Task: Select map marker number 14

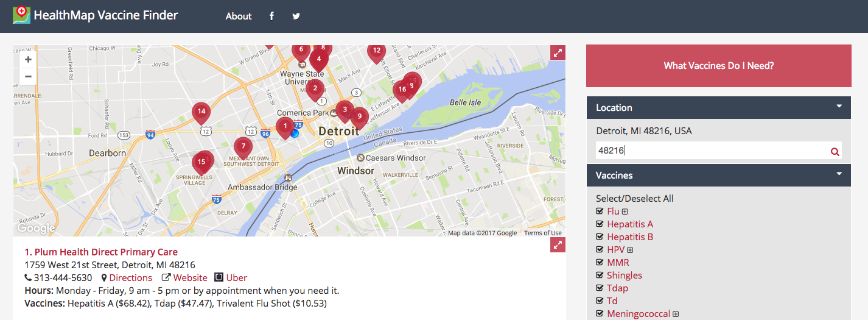Action: point(201,112)
